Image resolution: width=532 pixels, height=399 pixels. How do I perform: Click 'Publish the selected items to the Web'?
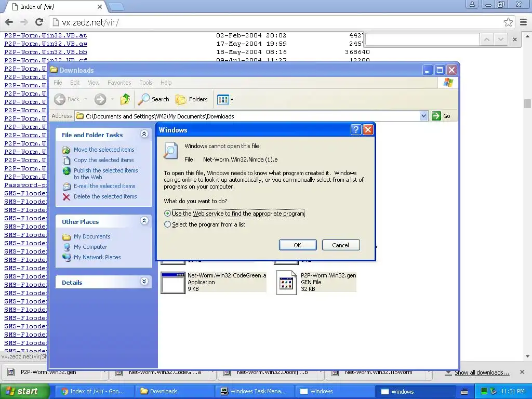pos(106,174)
